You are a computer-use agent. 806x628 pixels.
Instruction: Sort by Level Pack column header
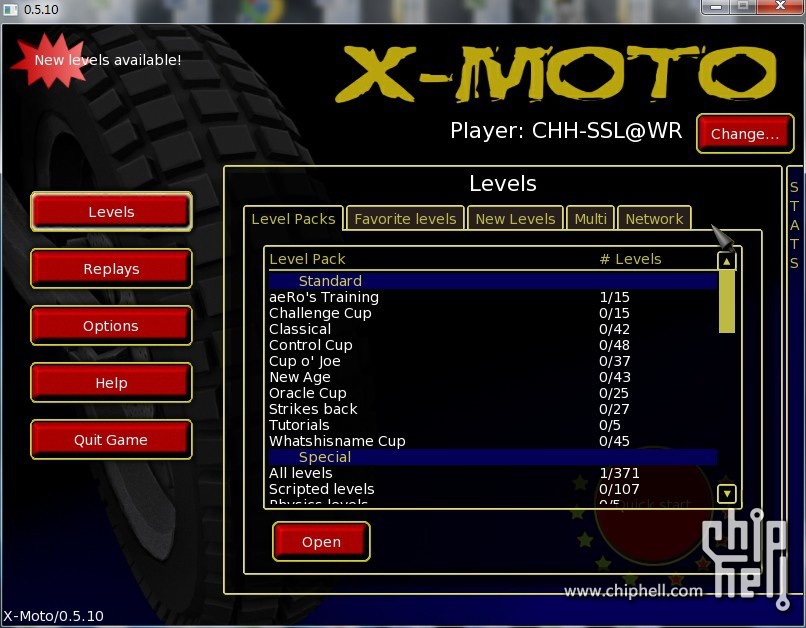[x=307, y=259]
